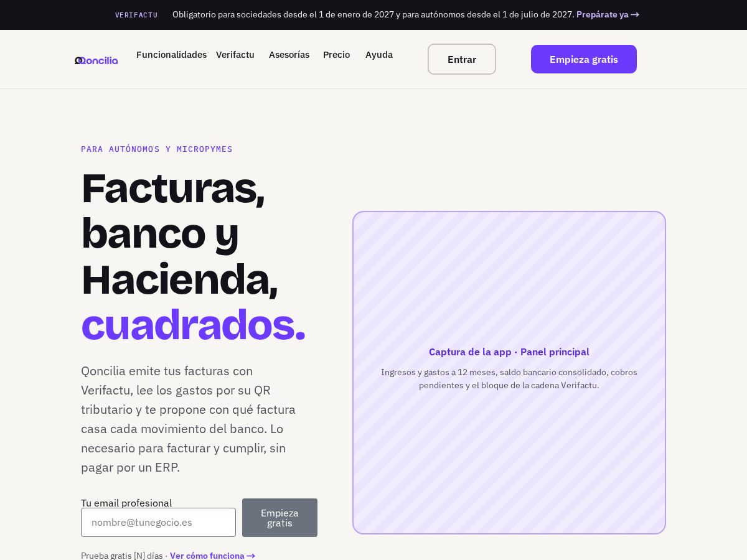Click the PARA AUTÓNOMOS Y MICROPYMES label

coord(157,149)
